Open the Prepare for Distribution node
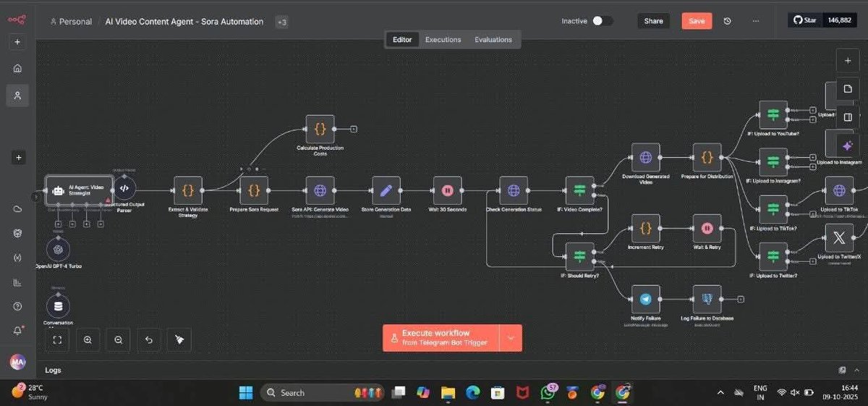The width and height of the screenshot is (868, 406). tap(707, 157)
